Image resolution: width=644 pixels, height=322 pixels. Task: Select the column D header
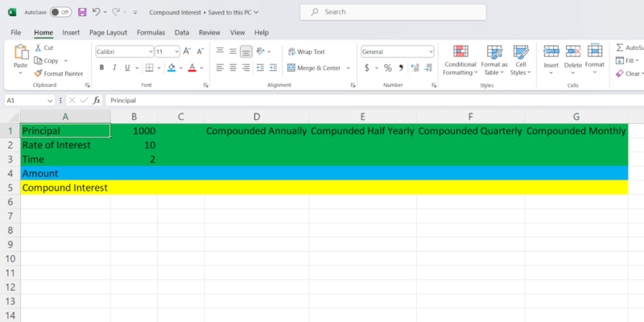coord(257,117)
